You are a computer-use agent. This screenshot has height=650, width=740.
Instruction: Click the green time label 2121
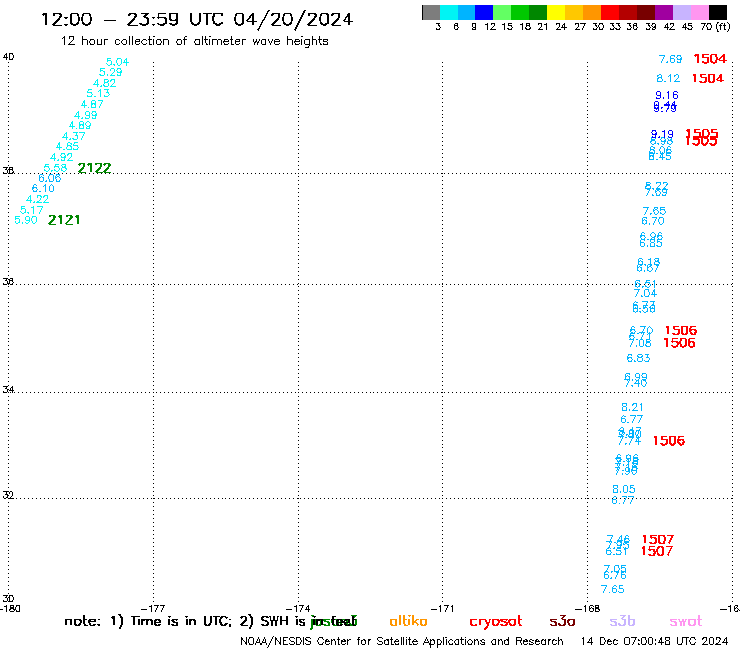click(x=64, y=220)
